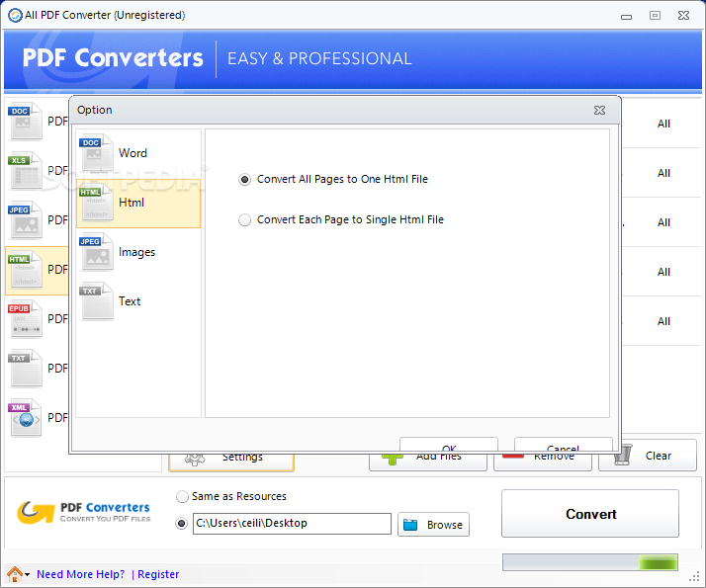Click the JPEG icon beside Images
Screen dimensions: 706x588
pyautogui.click(x=96, y=252)
